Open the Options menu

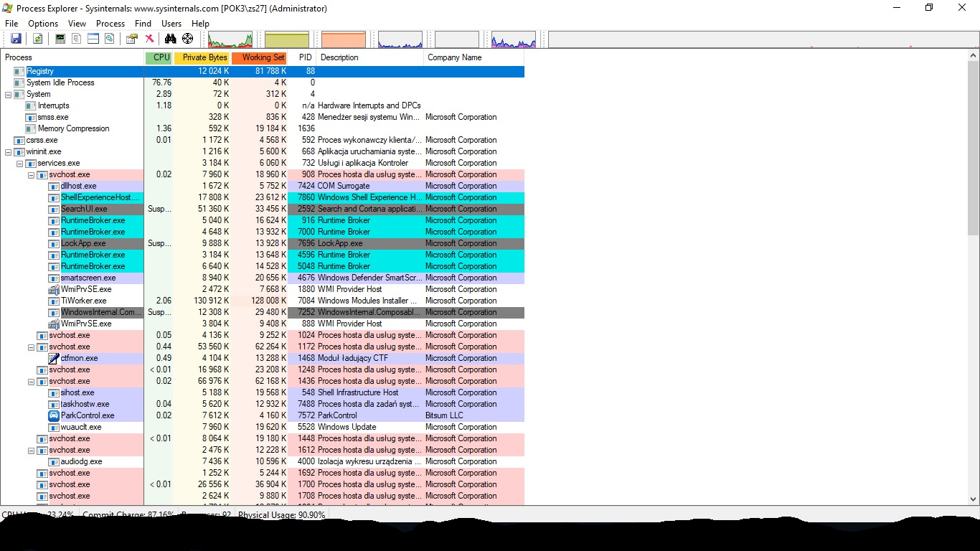pos(43,24)
